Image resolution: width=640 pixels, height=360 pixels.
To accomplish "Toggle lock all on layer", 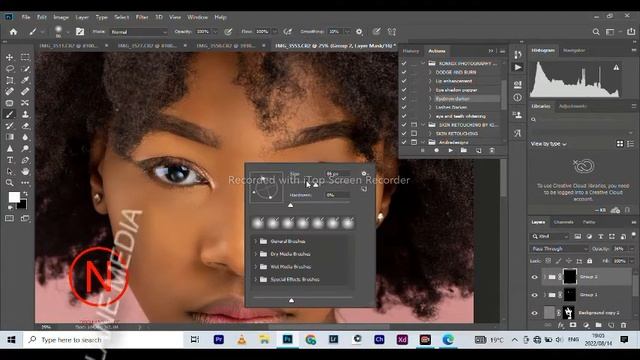I will 589,261.
